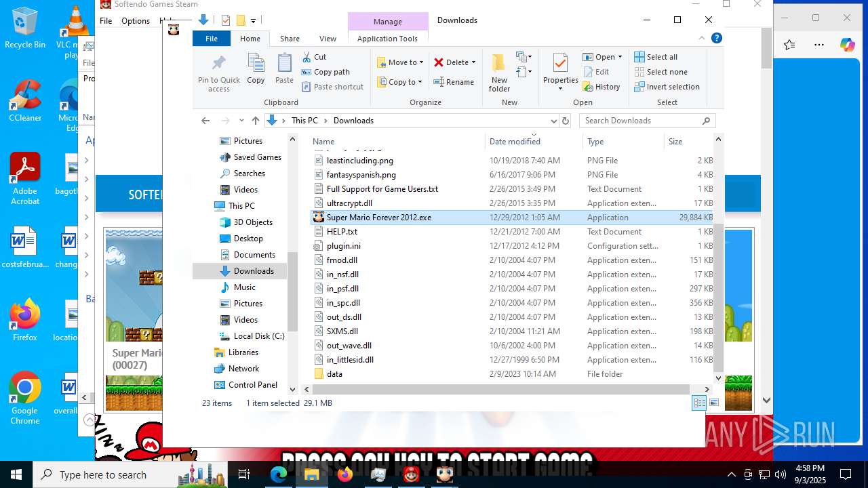Open Recycle Bin desktop icon

click(25, 28)
